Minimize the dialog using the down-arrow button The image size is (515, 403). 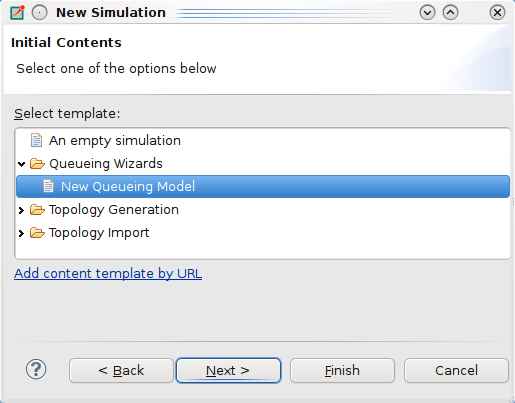point(427,13)
